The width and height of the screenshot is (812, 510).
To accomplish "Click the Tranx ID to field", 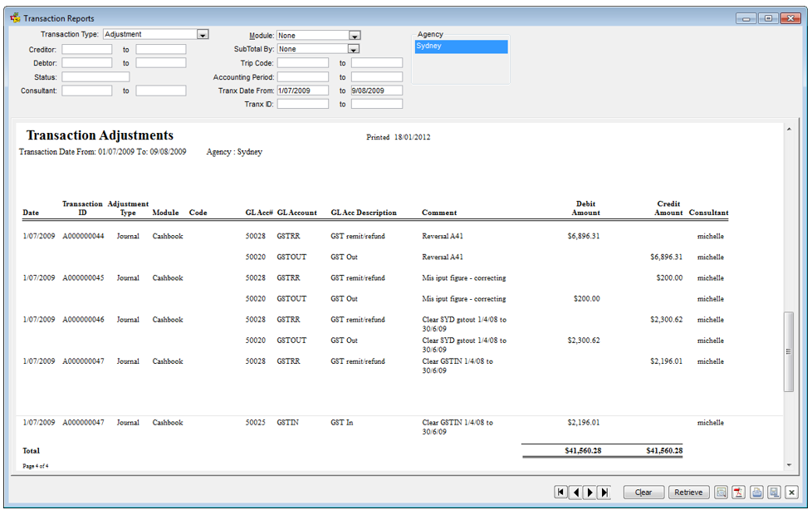I will [x=377, y=104].
